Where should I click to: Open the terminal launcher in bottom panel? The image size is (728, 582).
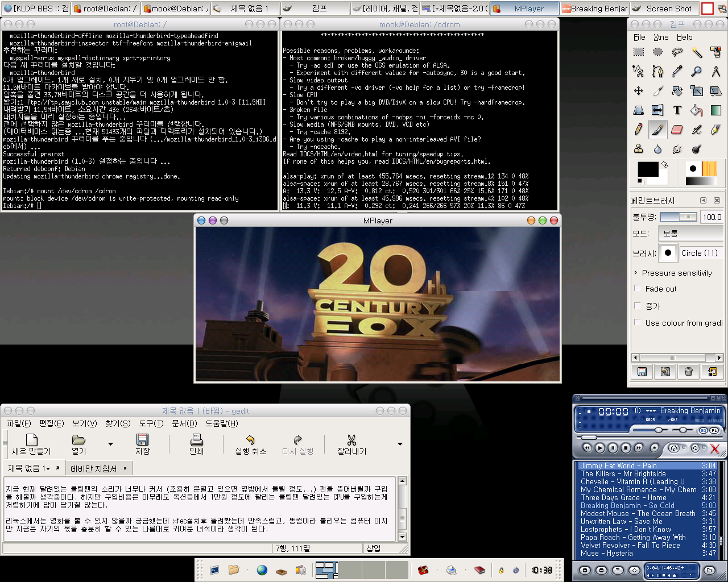pyautogui.click(x=214, y=569)
